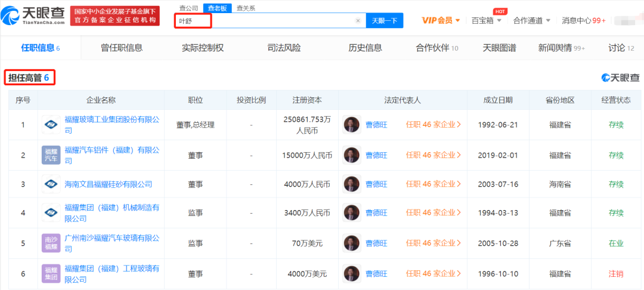Viewport: 644px width, 290px height.
Task: Select the 海南省 region cell
Action: [560, 184]
